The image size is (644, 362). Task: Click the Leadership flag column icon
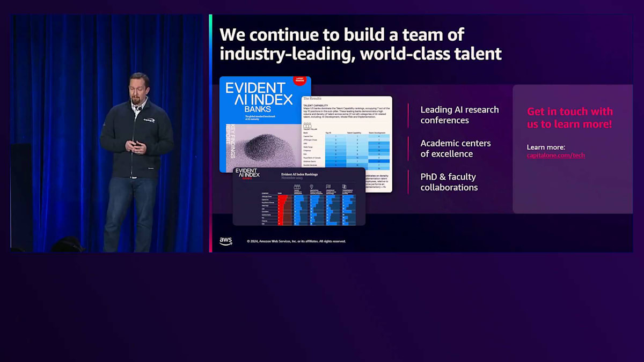(x=328, y=187)
